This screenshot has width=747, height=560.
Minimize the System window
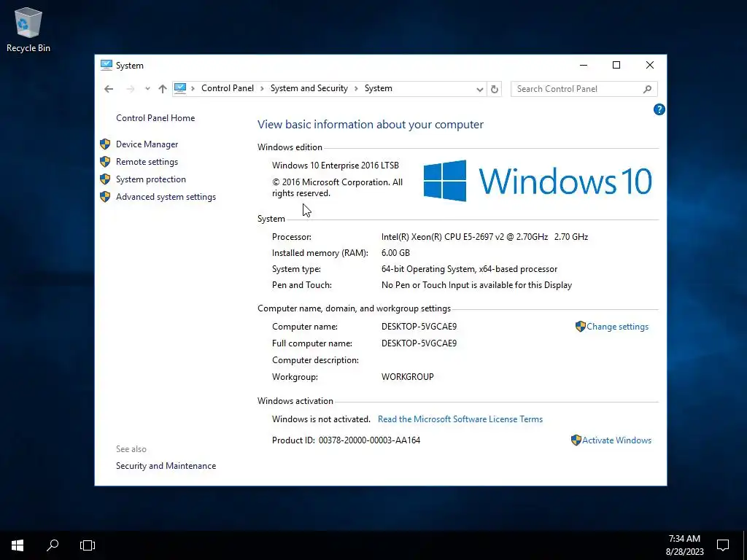[584, 65]
